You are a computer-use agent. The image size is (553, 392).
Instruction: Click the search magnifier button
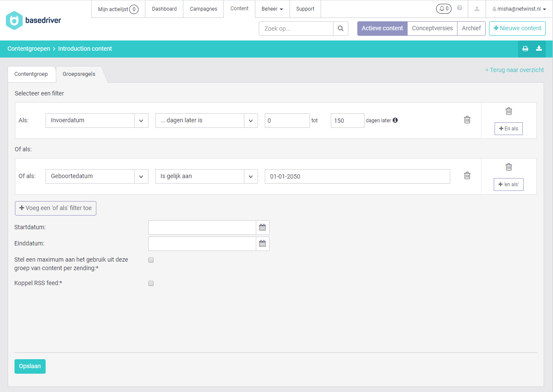pos(341,29)
